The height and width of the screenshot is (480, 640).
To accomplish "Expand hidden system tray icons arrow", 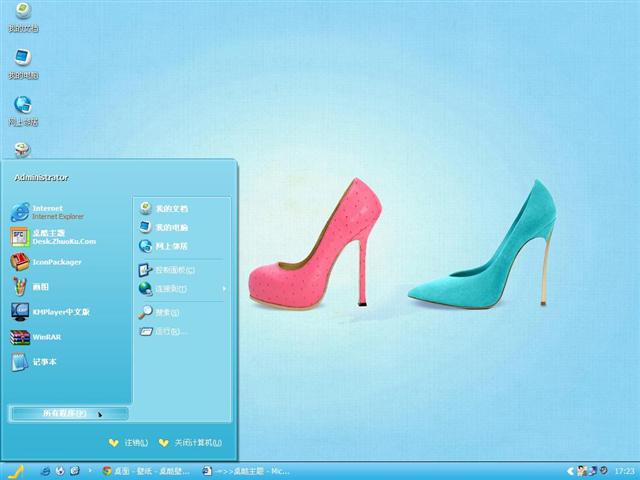I will (x=571, y=471).
